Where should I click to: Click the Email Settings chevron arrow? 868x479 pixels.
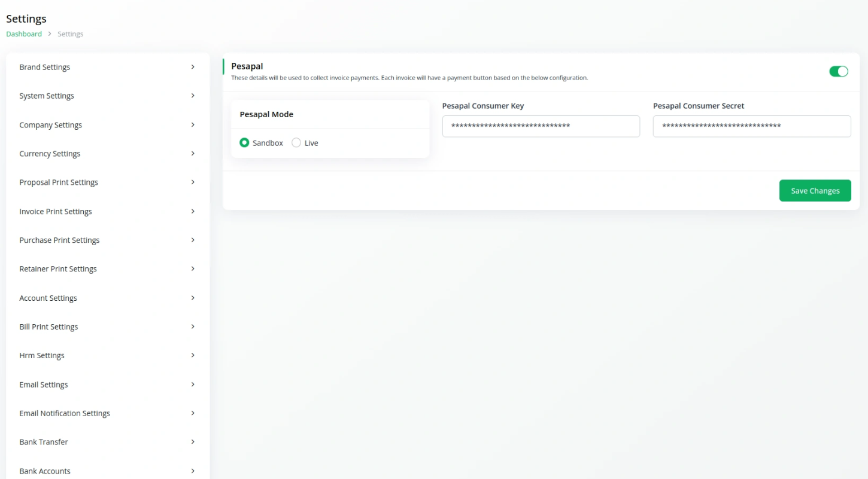point(193,384)
